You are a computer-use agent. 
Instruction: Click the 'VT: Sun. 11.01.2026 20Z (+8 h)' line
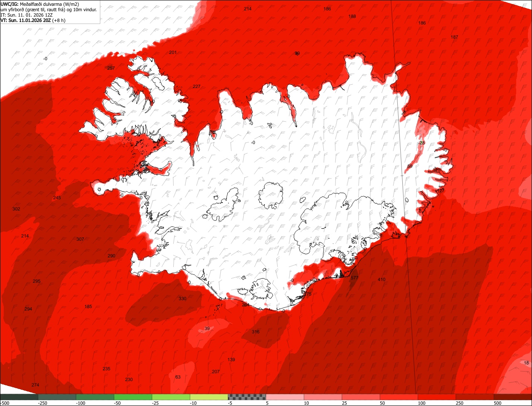coord(33,20)
